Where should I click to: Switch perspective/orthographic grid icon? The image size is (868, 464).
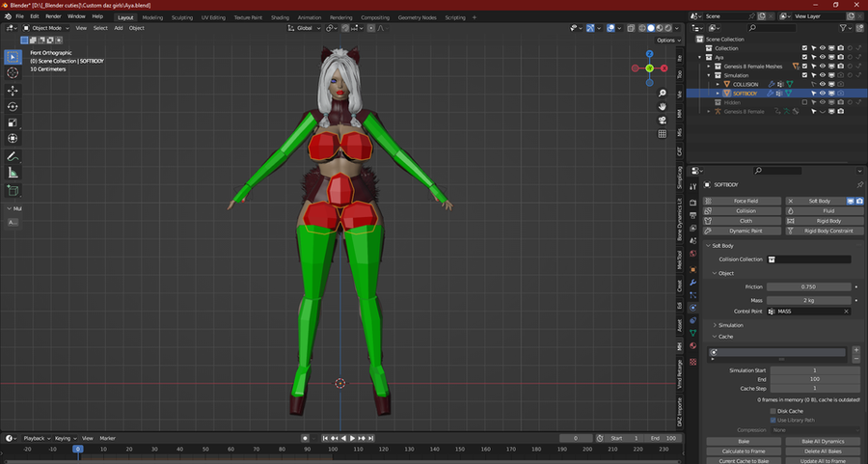[x=662, y=133]
